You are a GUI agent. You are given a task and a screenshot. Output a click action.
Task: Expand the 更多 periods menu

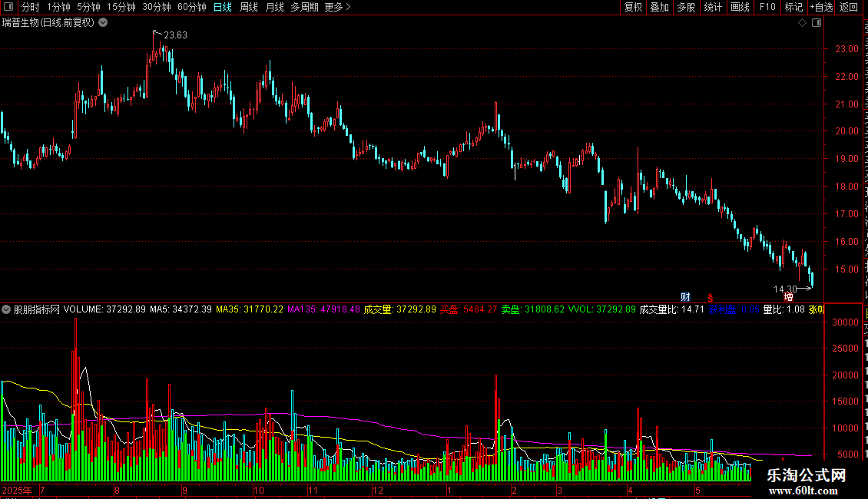coord(337,7)
